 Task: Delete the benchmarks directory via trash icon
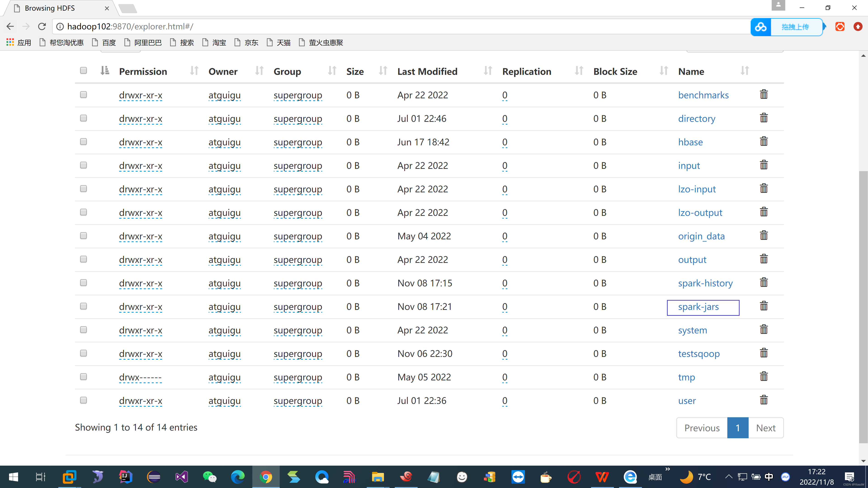coord(764,95)
